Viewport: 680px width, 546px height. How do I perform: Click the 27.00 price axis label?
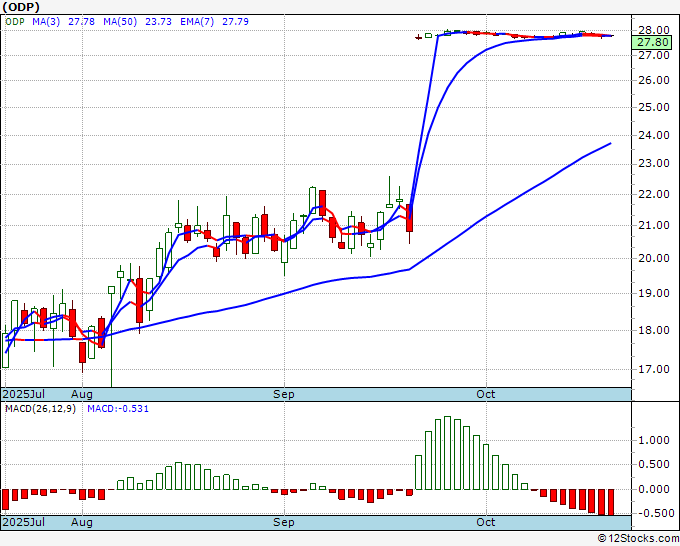click(x=654, y=55)
